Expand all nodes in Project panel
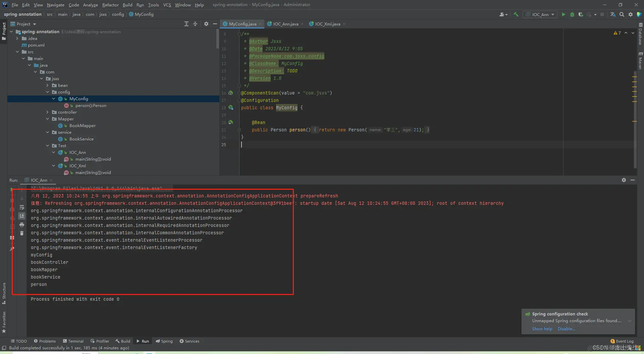 coord(186,24)
